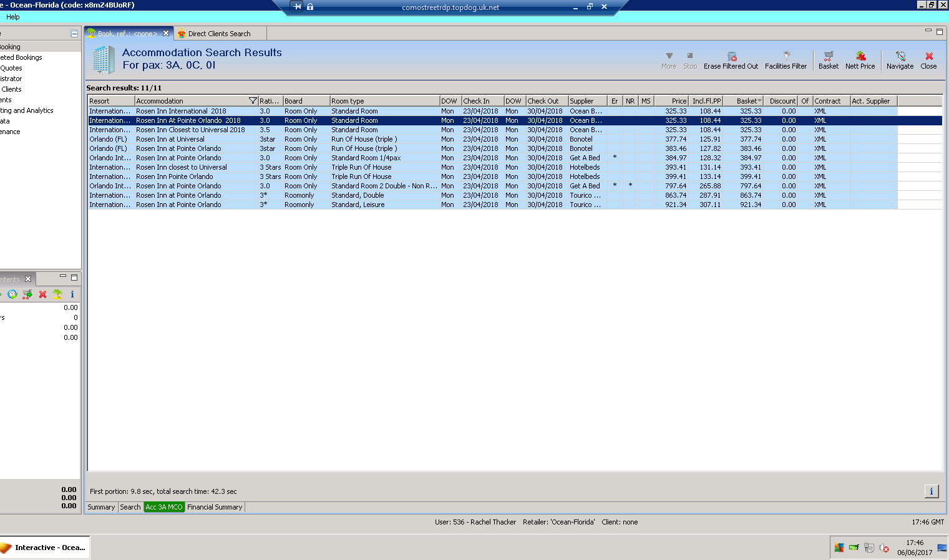Click the blue info icon in the contents panel
The height and width of the screenshot is (560, 949).
72,294
